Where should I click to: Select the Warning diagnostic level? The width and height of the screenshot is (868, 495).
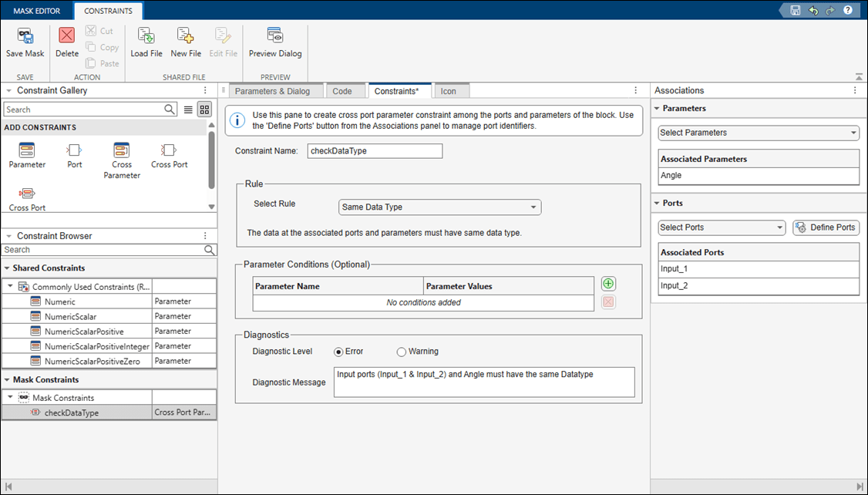401,352
